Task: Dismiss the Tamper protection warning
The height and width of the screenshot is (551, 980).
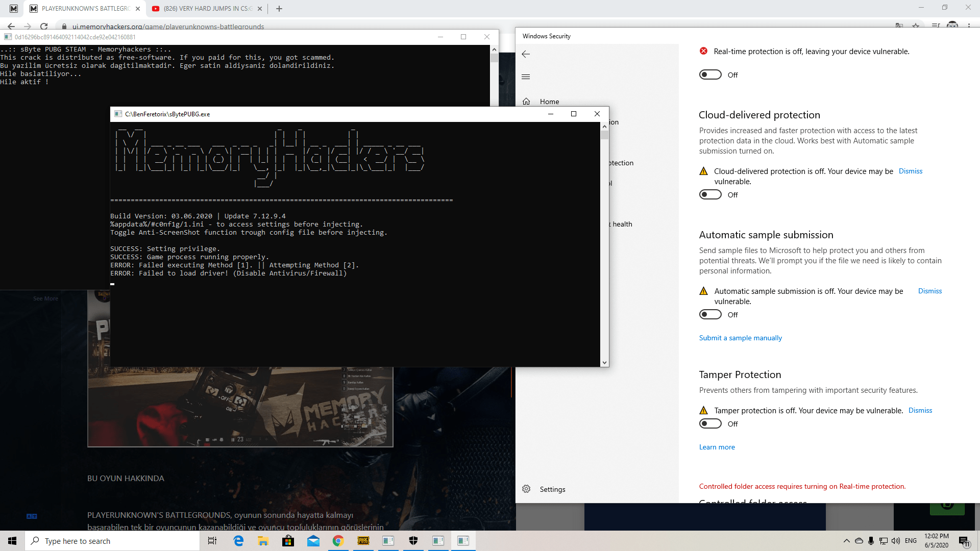Action: (920, 410)
